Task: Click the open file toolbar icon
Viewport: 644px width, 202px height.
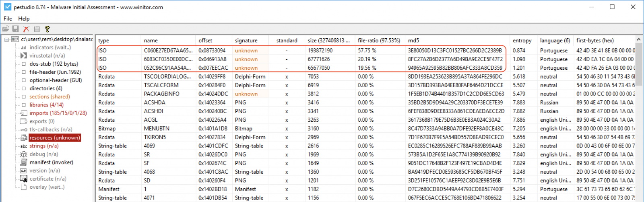Action: (6, 29)
